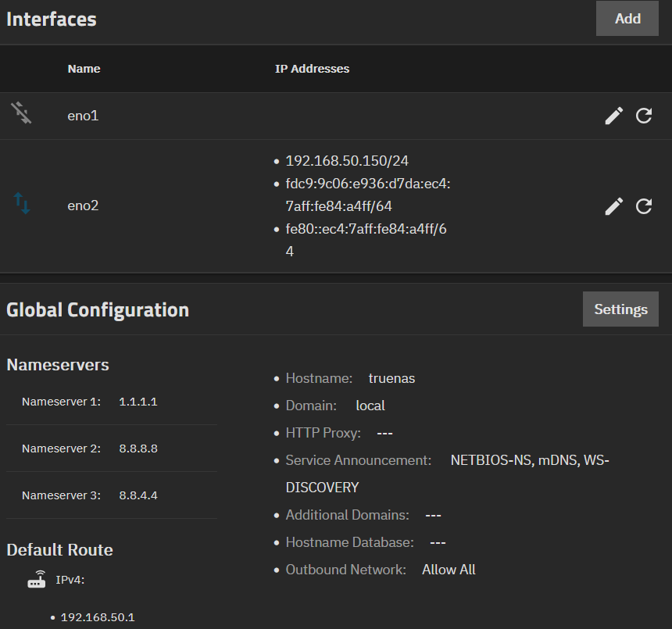
Task: Open Global Configuration Settings
Action: coord(620,309)
